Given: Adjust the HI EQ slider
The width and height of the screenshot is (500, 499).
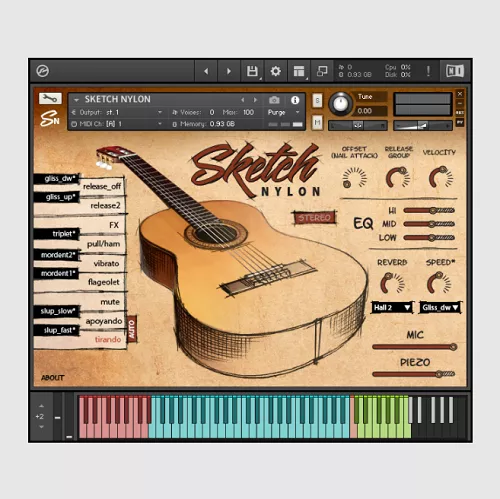Looking at the screenshot, I should click(x=429, y=210).
